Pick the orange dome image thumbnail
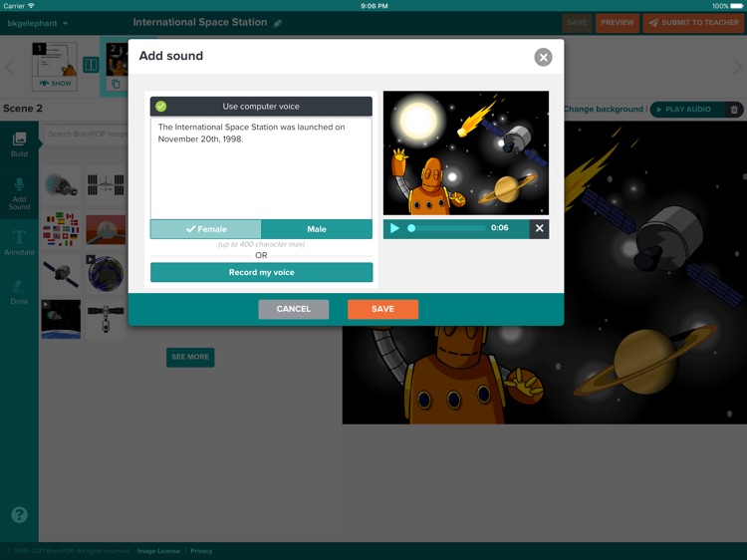This screenshot has height=560, width=747. tap(106, 229)
